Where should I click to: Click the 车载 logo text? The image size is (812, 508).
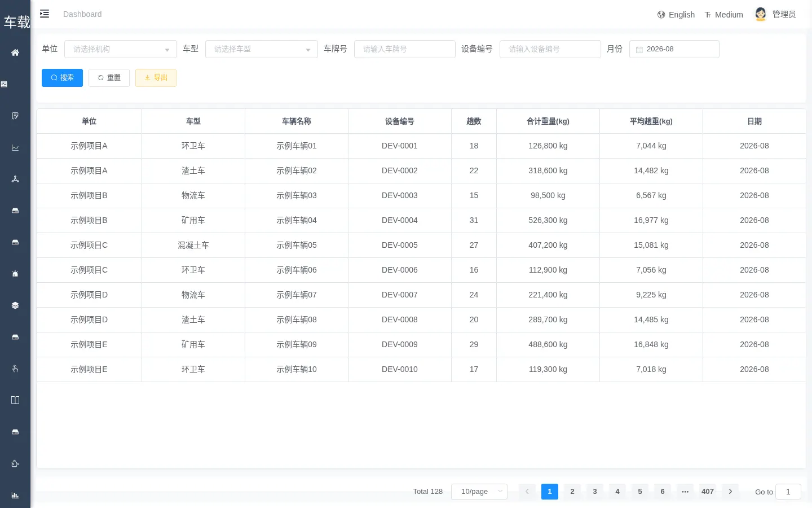(x=17, y=22)
